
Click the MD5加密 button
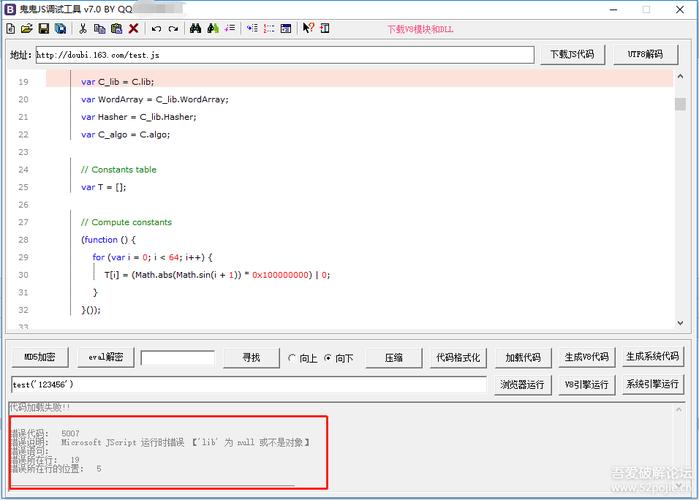pos(40,357)
